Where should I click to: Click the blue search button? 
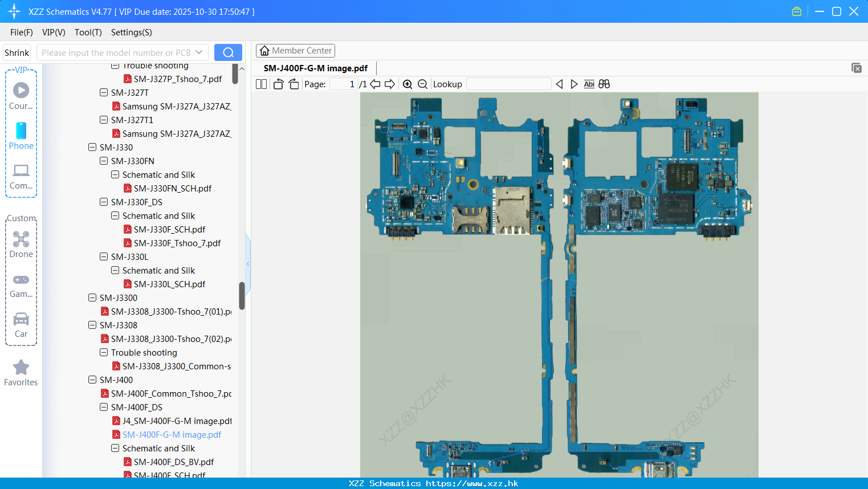coord(228,52)
